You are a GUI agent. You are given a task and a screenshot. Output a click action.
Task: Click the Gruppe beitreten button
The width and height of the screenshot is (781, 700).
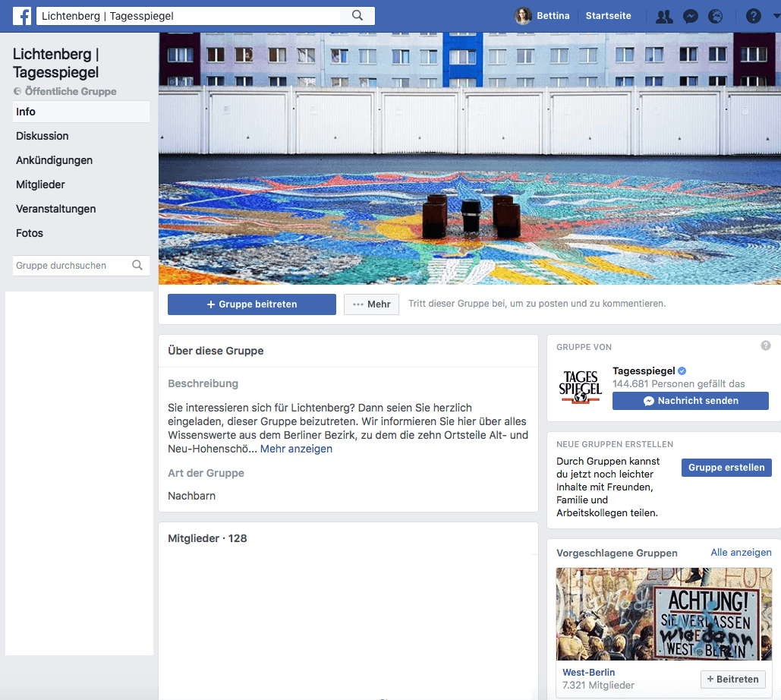click(x=251, y=304)
